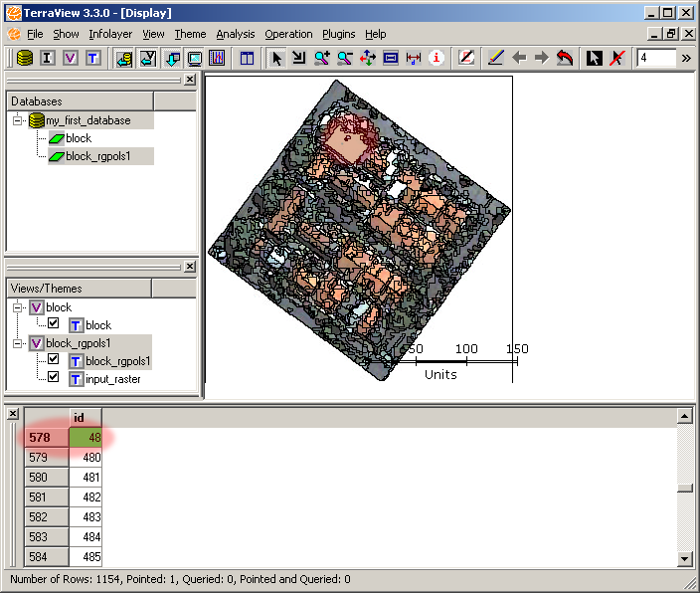Viewport: 700px width, 593px height.
Task: Click the Measure distance tool
Action: (x=414, y=58)
